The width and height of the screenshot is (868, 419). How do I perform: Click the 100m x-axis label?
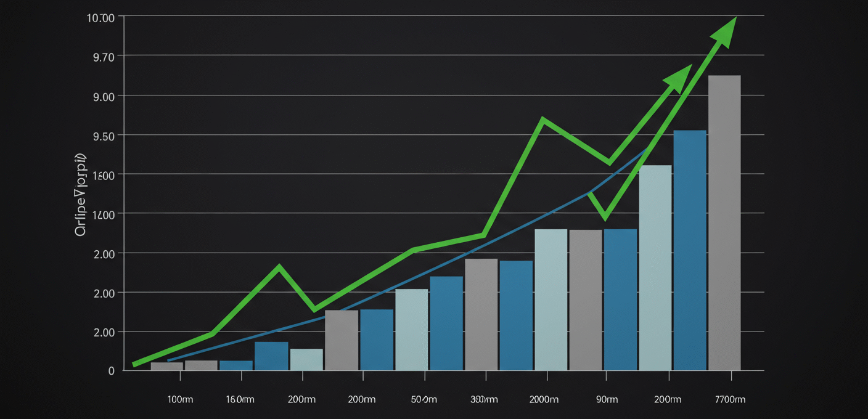tap(180, 399)
